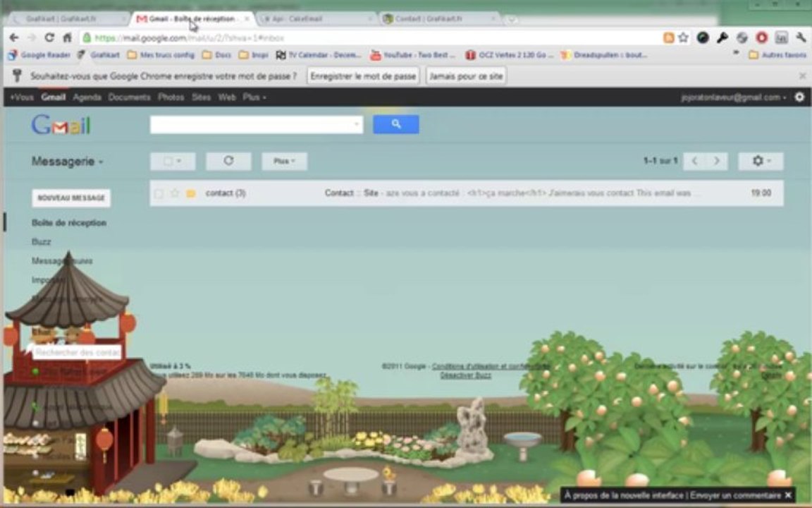The image size is (812, 508).
Task: Close the nouvelle interface notice
Action: 788,495
